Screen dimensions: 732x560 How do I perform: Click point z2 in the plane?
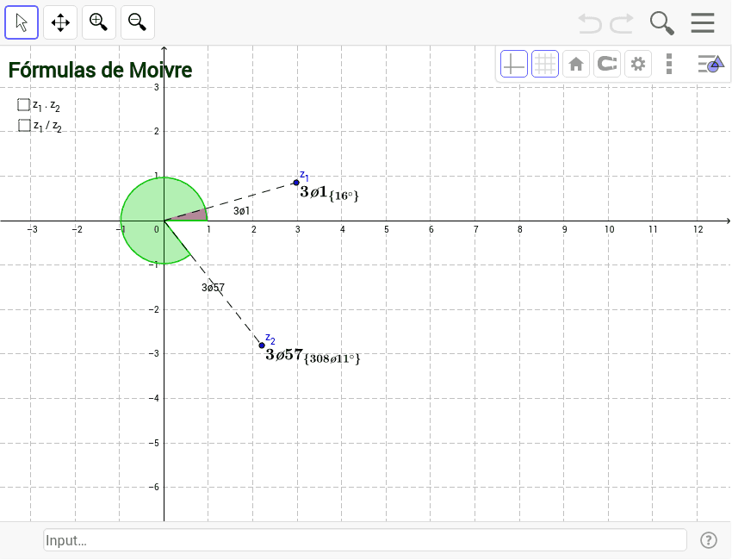pyautogui.click(x=262, y=345)
